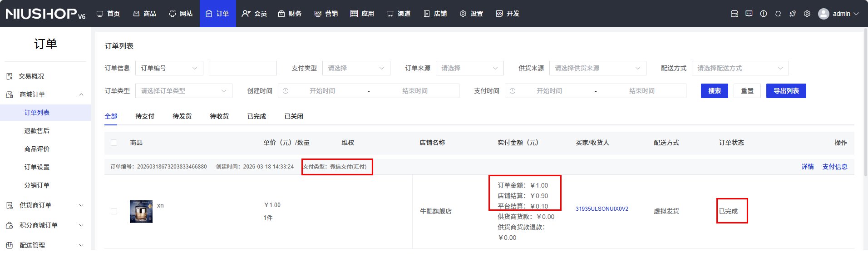Expand the admin account dropdown arrow
868x258 pixels.
[x=856, y=14]
